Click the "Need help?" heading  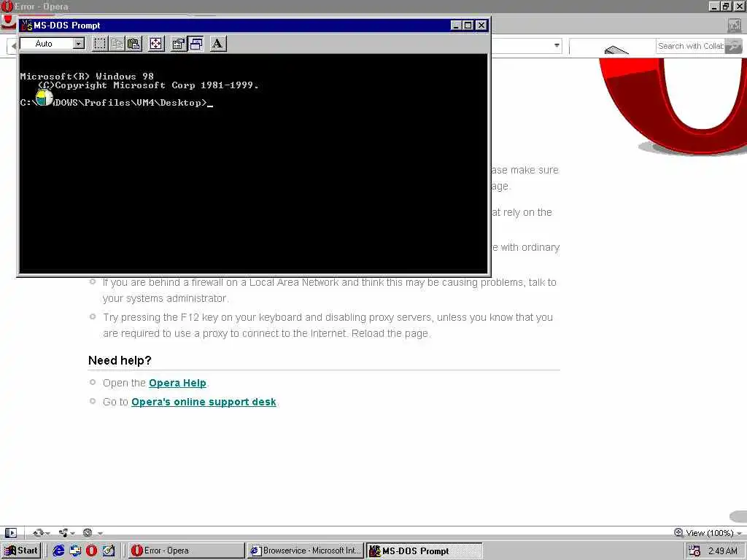120,360
